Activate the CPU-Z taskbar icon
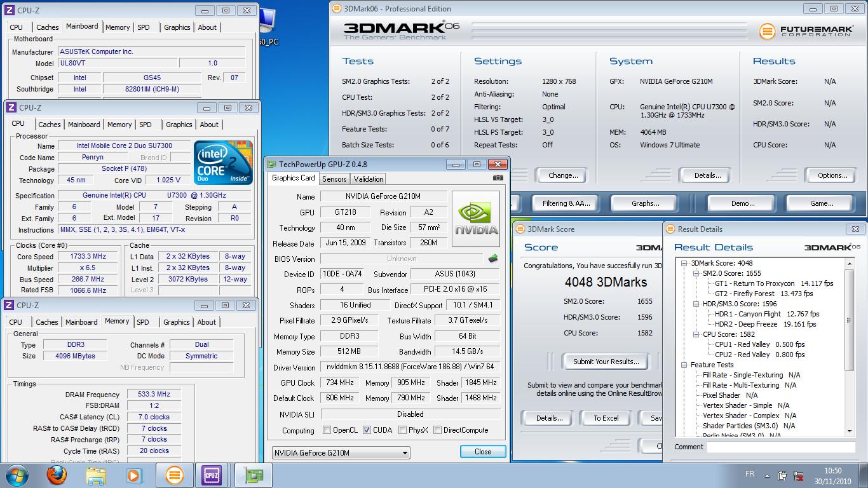 click(x=212, y=475)
